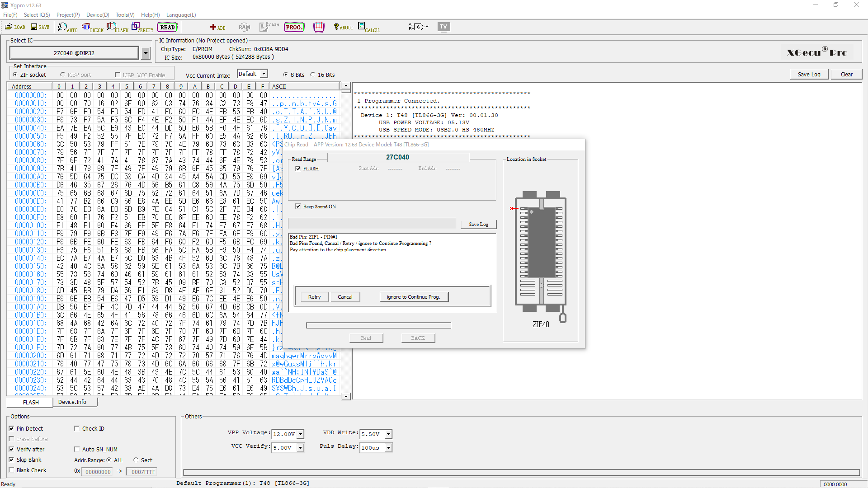
Task: Click the VERIFY toolbar icon
Action: click(142, 28)
